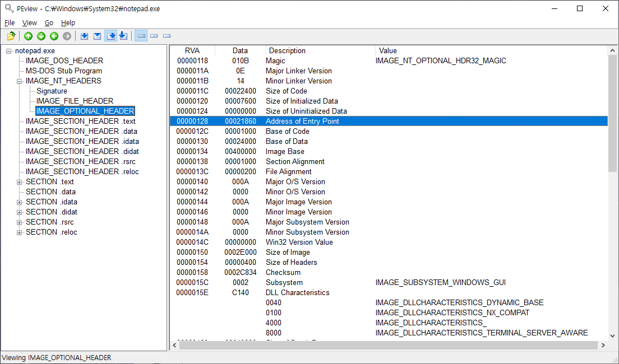Viewport: 619px width, 364px height.
Task: Expand the SECTION .didat node
Action: click(x=19, y=212)
